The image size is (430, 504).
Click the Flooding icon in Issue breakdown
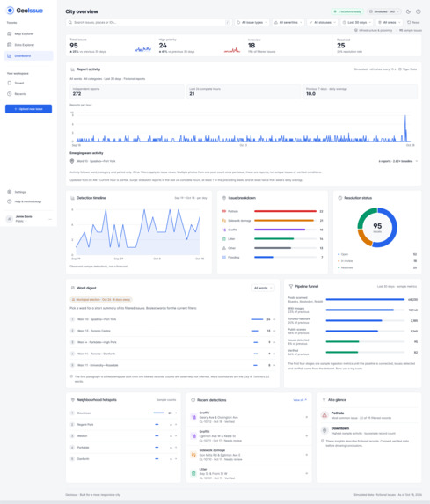point(224,258)
